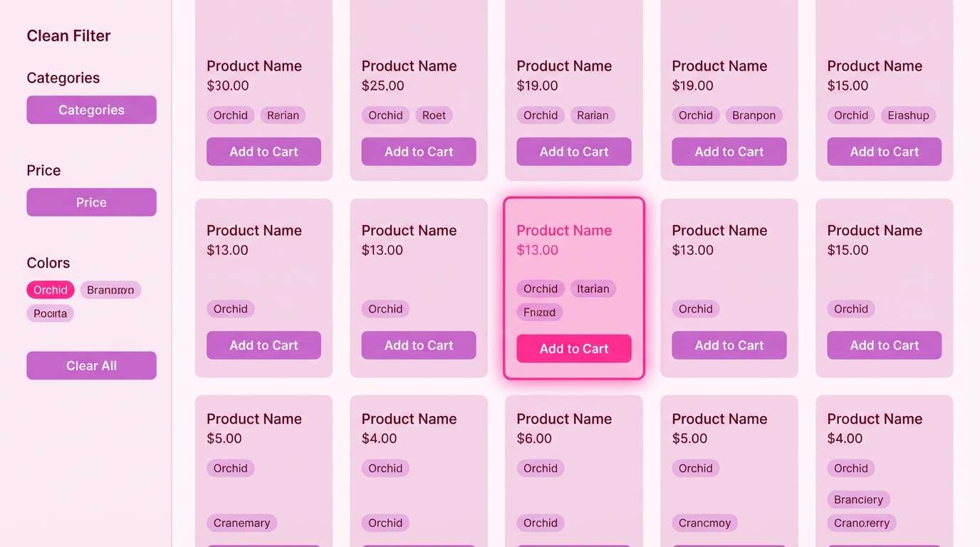
Task: Click Clear All to reset filters
Action: point(91,365)
